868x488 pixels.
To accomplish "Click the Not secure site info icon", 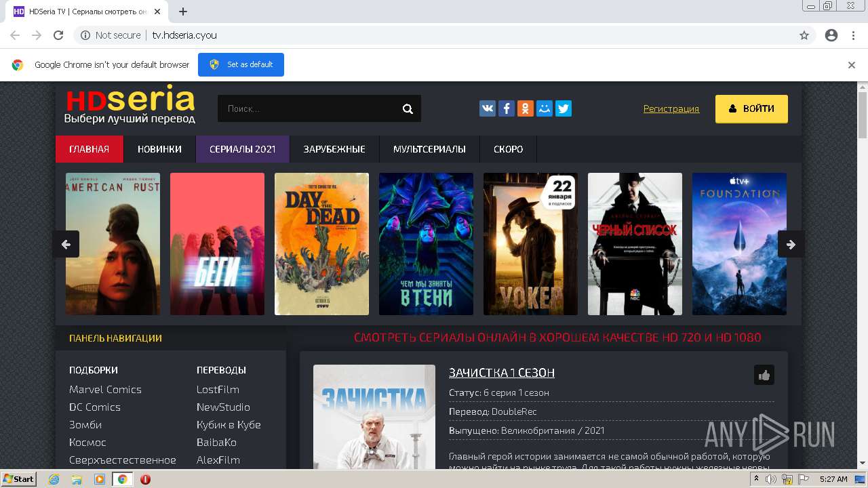I will tap(85, 35).
